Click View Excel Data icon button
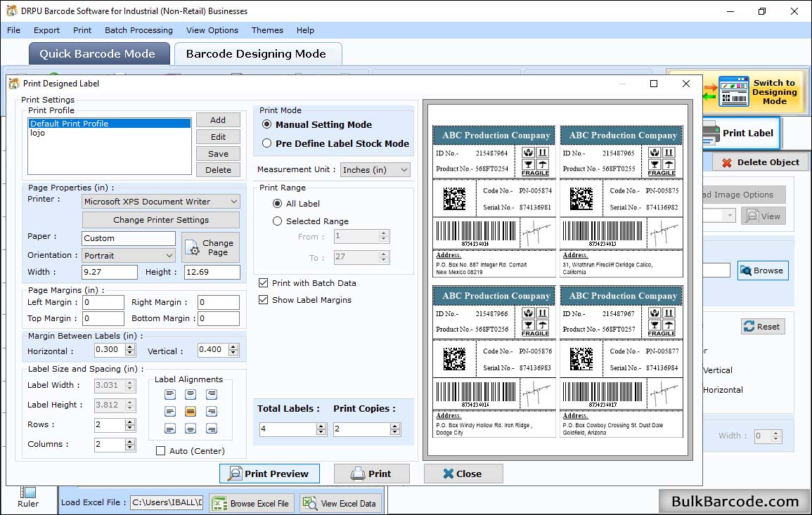812x515 pixels. 341,503
